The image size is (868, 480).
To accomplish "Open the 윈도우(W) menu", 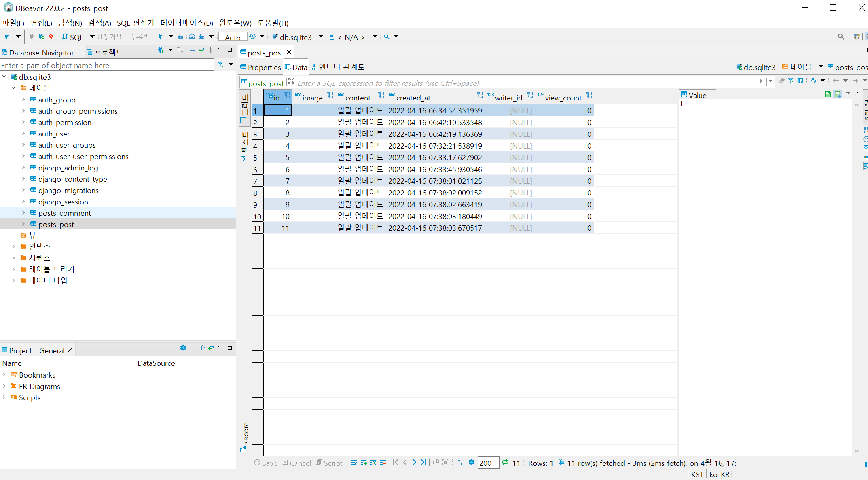I will [235, 23].
